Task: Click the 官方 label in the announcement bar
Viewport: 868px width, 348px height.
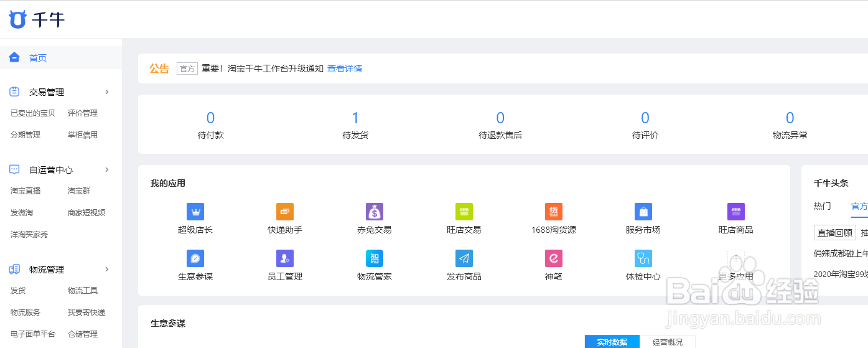Action: (187, 68)
